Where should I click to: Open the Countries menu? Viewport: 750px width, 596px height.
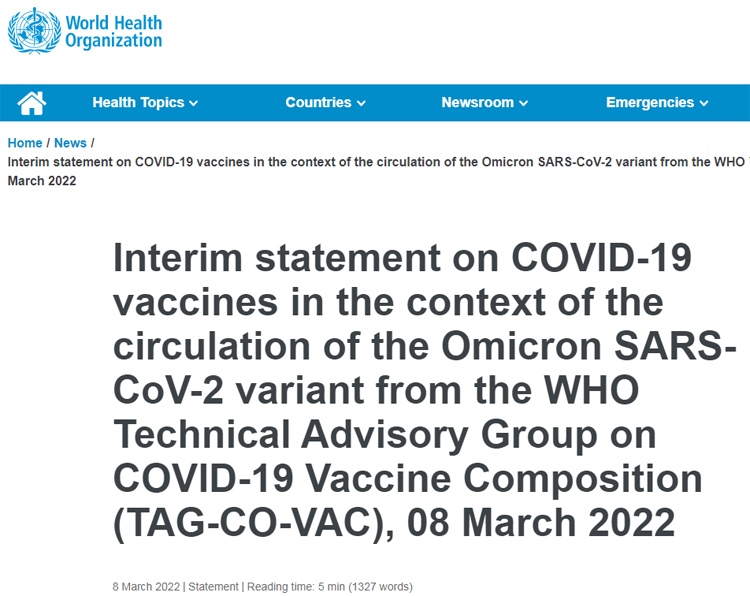[x=318, y=103]
